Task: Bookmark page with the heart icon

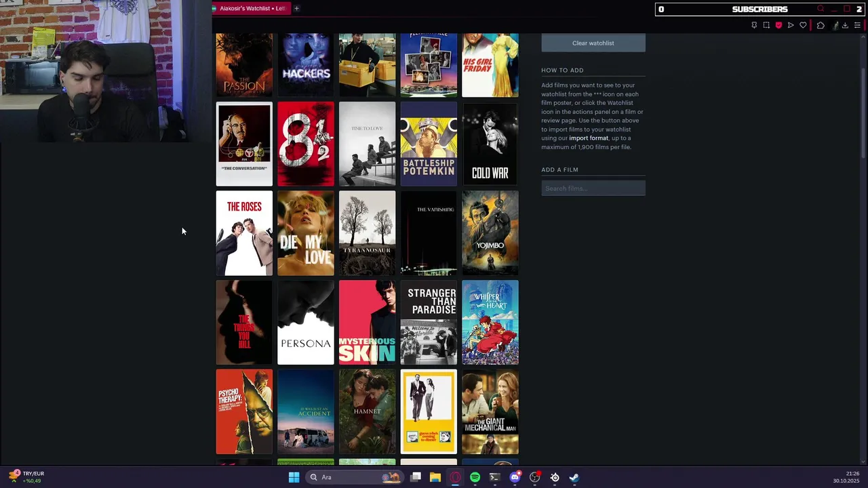Action: pyautogui.click(x=803, y=25)
